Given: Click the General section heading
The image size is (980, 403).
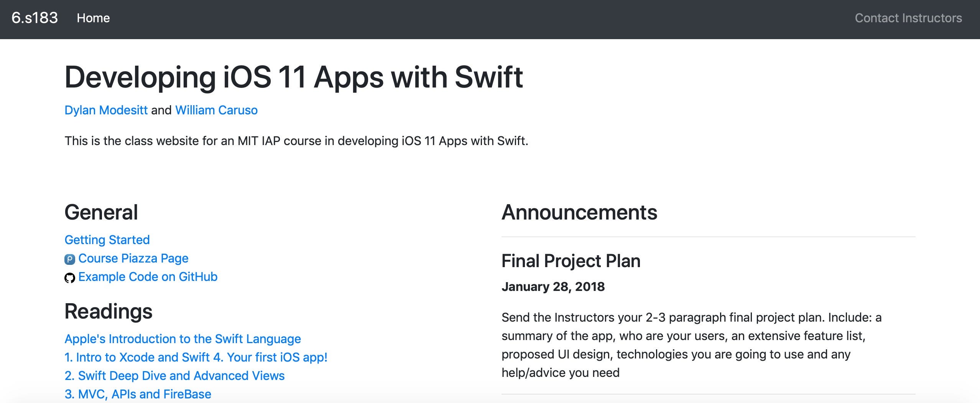Looking at the screenshot, I should click(x=102, y=211).
